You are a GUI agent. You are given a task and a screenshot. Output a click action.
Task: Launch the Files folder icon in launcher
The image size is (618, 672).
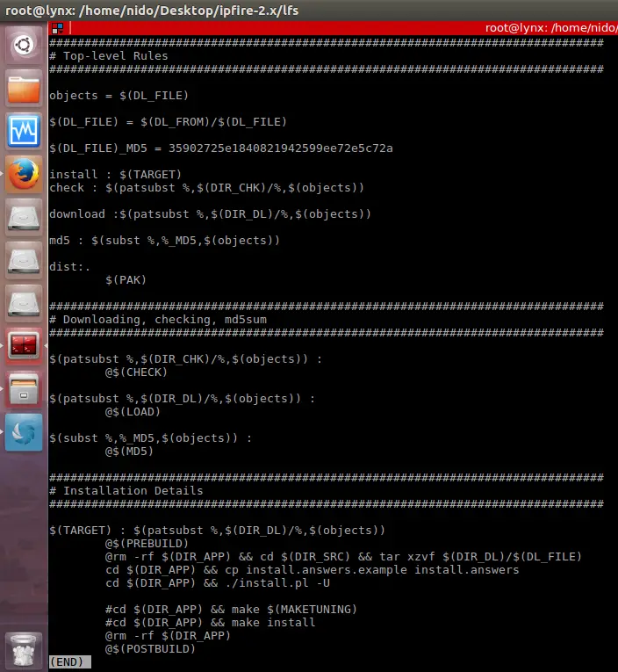point(24,88)
